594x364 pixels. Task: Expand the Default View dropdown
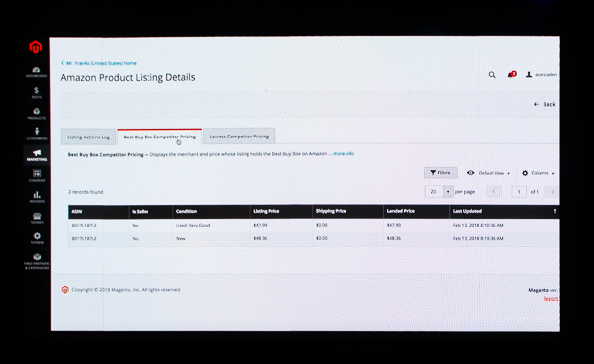pyautogui.click(x=488, y=173)
